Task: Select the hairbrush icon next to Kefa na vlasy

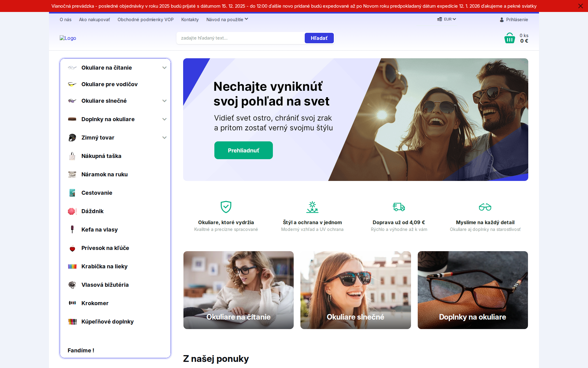Action: [x=72, y=229]
